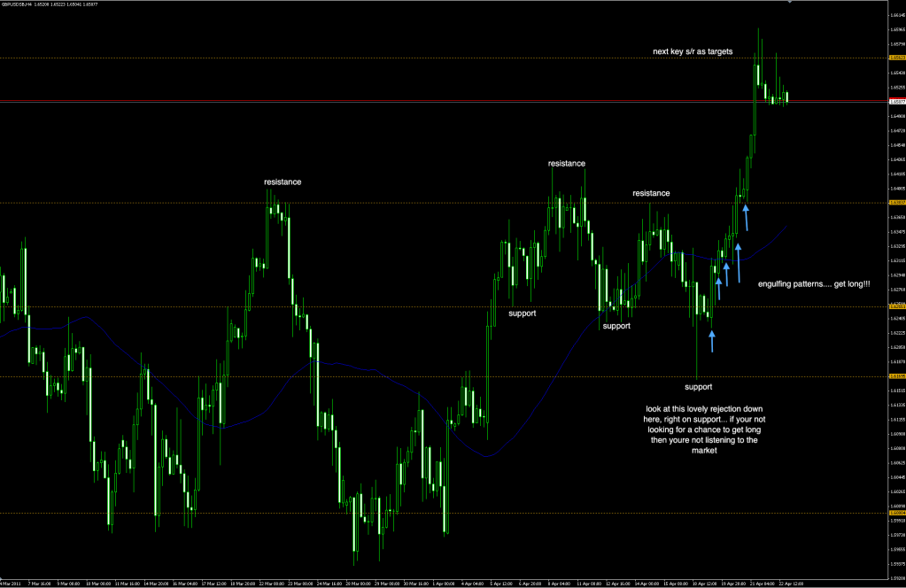
Task: Click the lowest 'support' label
Action: point(698,387)
